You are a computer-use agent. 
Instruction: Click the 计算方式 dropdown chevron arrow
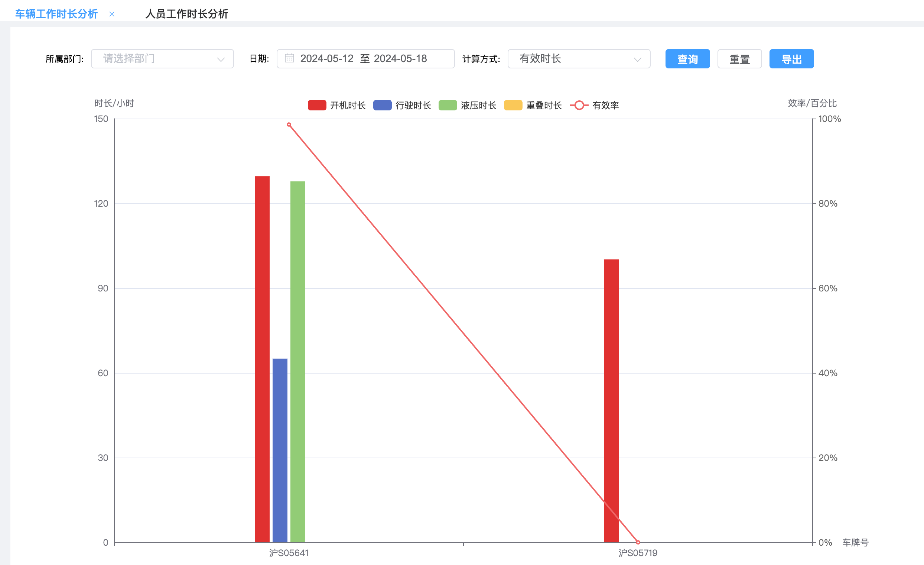click(637, 59)
